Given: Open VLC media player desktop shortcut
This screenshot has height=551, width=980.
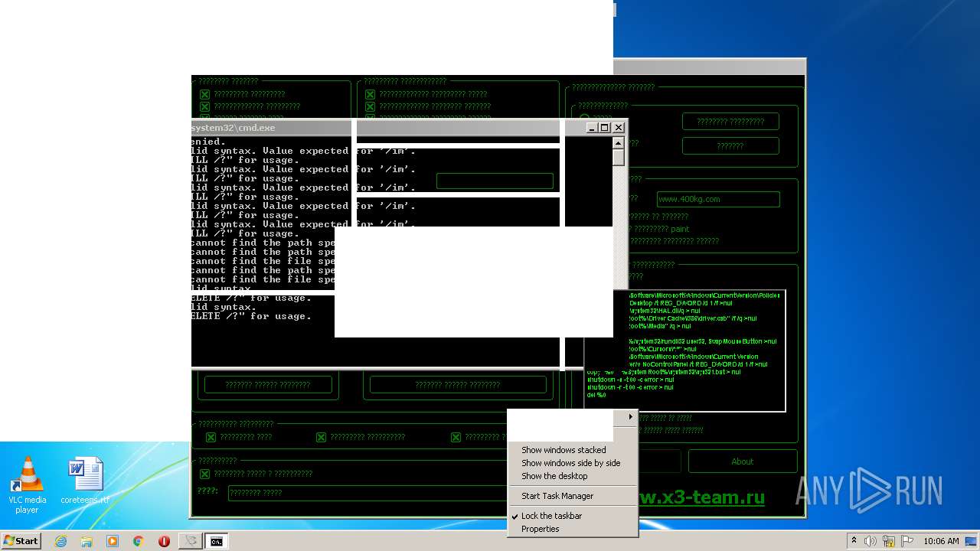Looking at the screenshot, I should click(28, 485).
